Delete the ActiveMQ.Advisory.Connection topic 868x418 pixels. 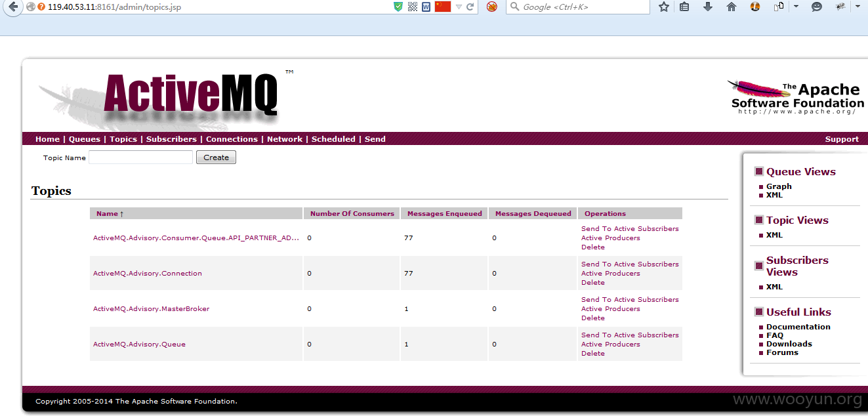coord(593,282)
